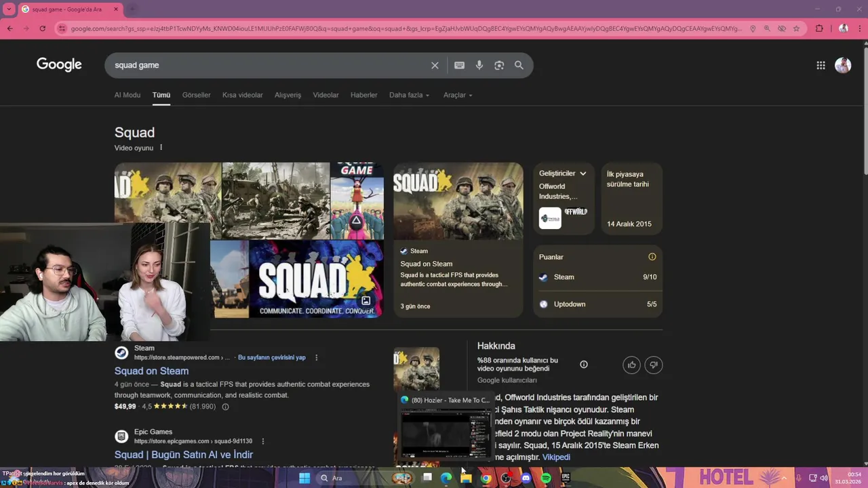
Task: Open the Squad on Steam card
Action: pos(458,240)
